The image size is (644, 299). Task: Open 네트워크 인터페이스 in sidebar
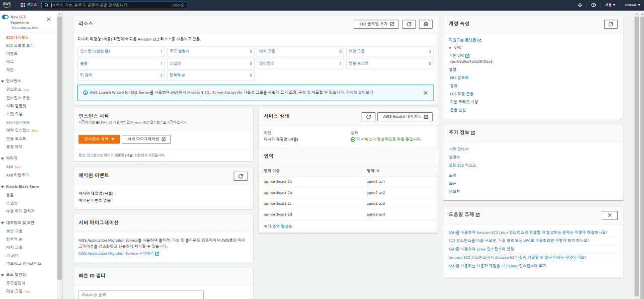pyautogui.click(x=24, y=263)
